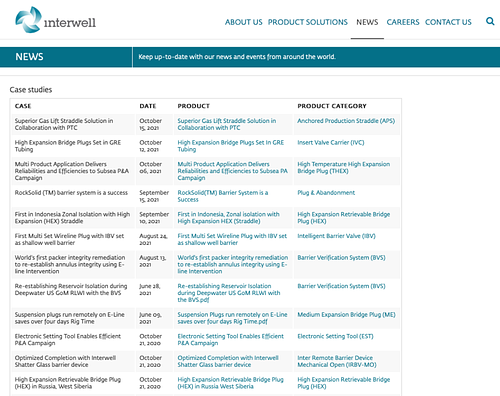Screen dimensions: 500x396
Task: Open Intelligent Barrier Valve (IBV) category
Action: click(336, 236)
